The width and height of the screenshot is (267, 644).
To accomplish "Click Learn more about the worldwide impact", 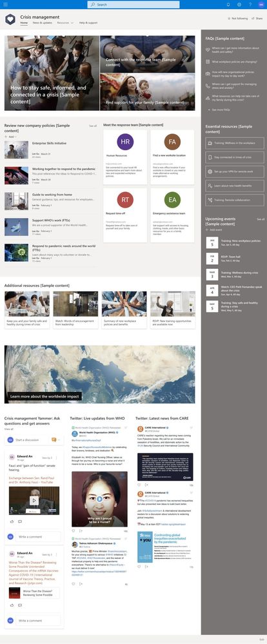I will tap(46, 396).
